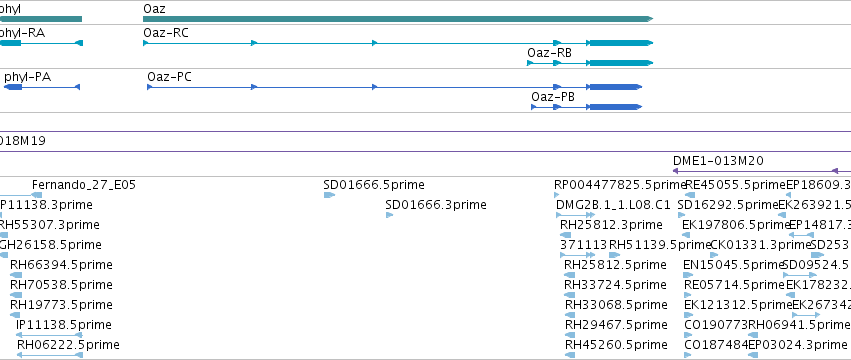
Task: Open the RH45260.5prime feature label
Action: 616,345
